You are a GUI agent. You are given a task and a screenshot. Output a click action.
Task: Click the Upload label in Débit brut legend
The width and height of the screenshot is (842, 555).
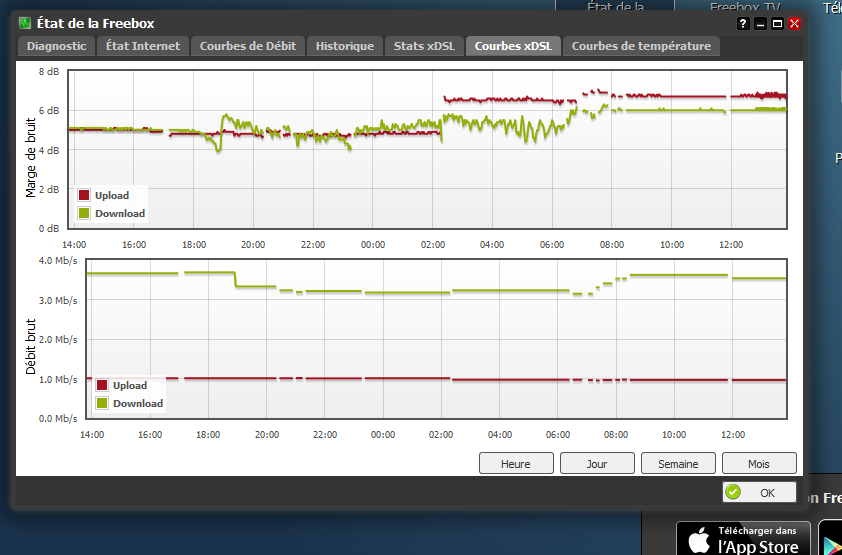click(130, 385)
